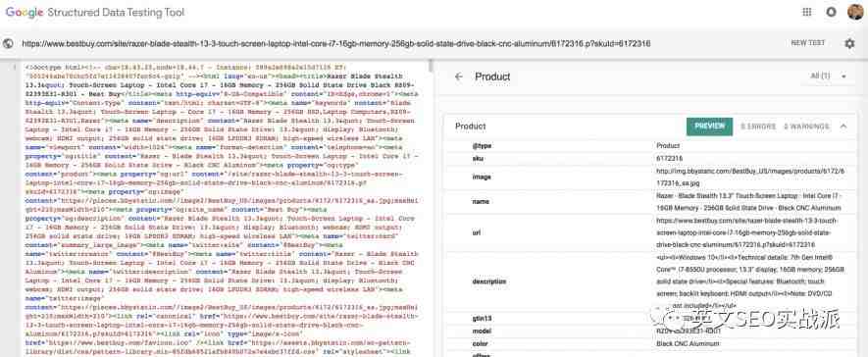Screen dimensions: 868x357
Task: Collapse the Product details card chevron
Action: (x=843, y=127)
